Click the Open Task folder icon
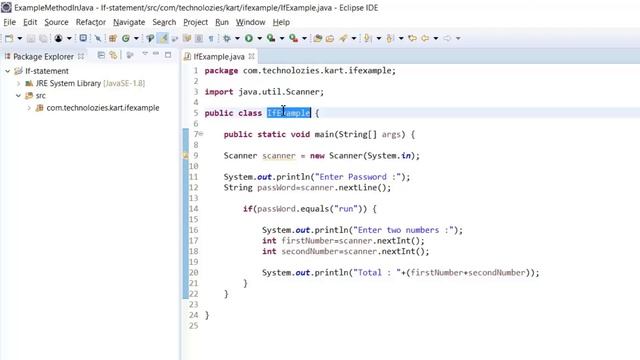Image resolution: width=640 pixels, height=360 pixels. [x=330, y=39]
